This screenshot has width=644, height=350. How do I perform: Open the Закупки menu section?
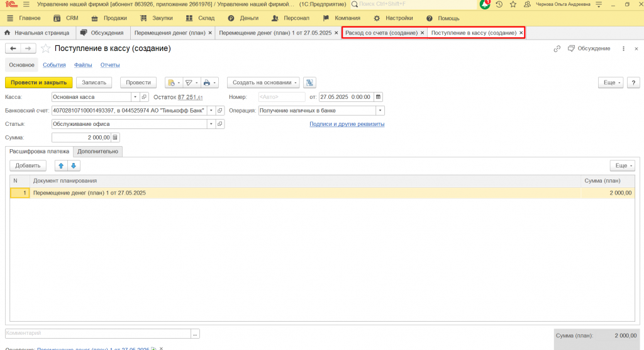point(156,18)
